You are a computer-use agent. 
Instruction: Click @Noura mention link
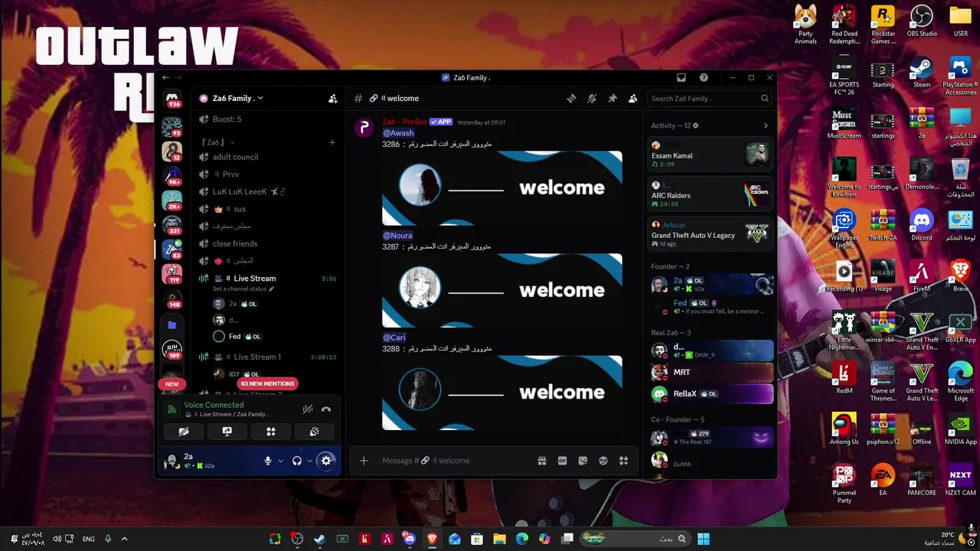(x=397, y=236)
